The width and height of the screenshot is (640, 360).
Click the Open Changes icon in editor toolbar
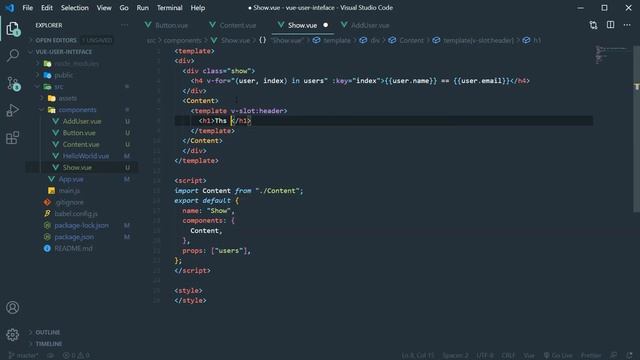click(x=593, y=25)
